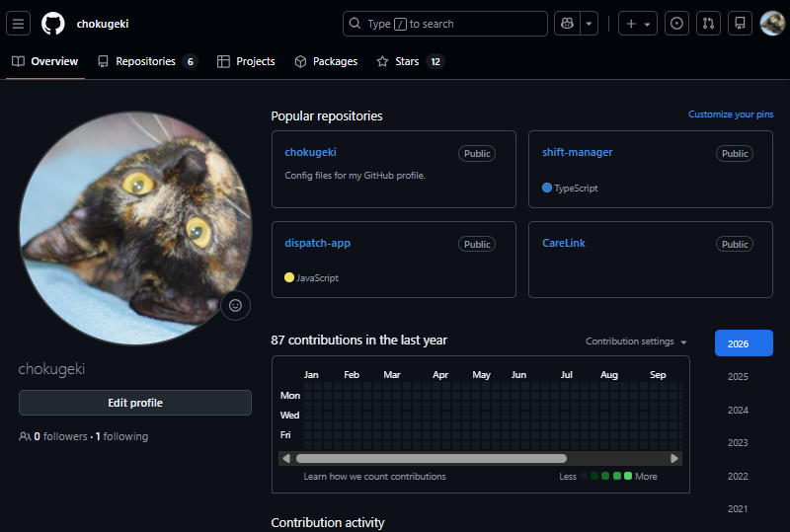This screenshot has height=532, width=790.
Task: Click the set status smiley icon
Action: click(x=235, y=306)
